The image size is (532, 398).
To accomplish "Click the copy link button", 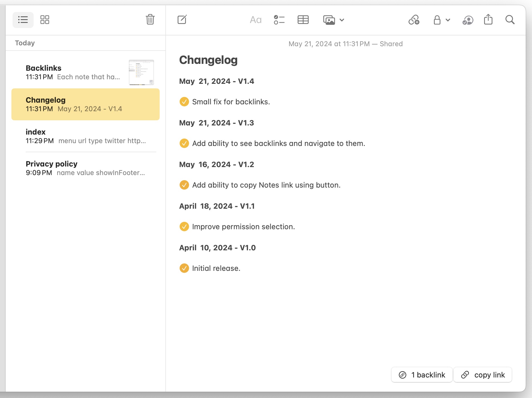I will tap(483, 375).
